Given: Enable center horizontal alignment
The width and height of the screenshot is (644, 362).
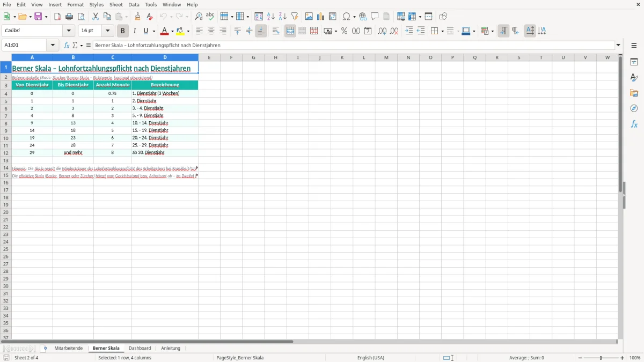Looking at the screenshot, I should [x=211, y=31].
